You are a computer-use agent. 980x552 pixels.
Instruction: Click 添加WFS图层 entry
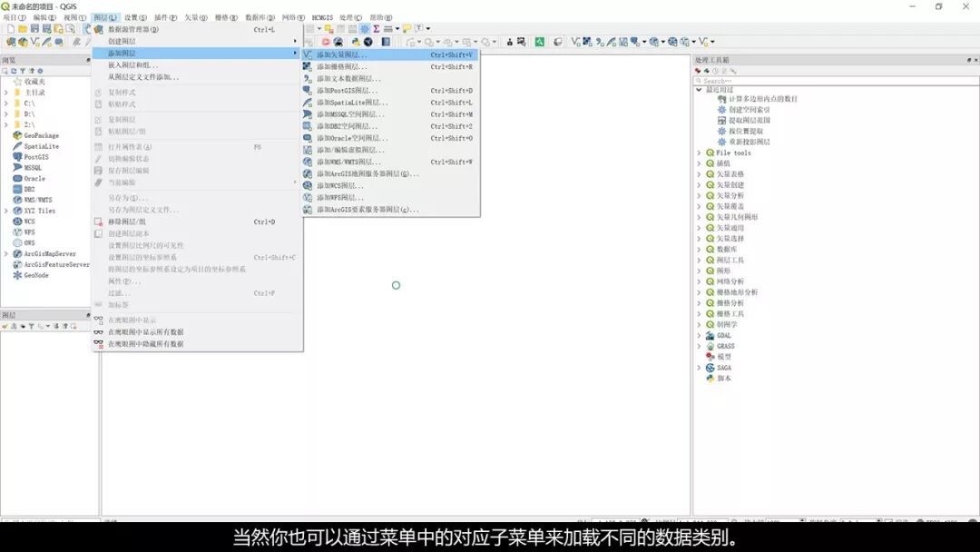(x=390, y=198)
